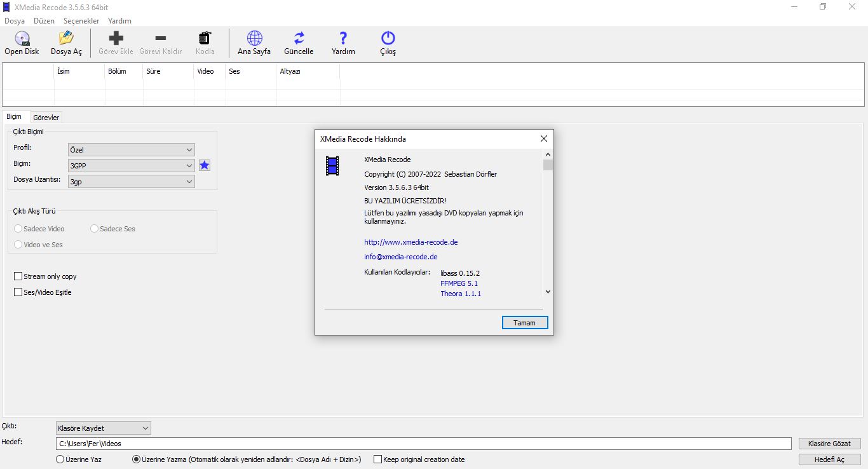Viewport: 868px width, 469px height.
Task: Click the Görevi Kaldır minus icon
Action: pyautogui.click(x=161, y=39)
